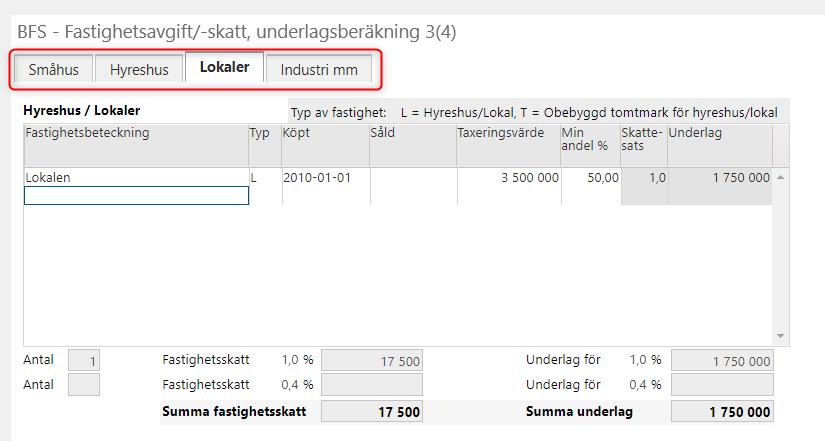Click the Min andel % column header
This screenshot has width=825, height=441.
[590, 145]
